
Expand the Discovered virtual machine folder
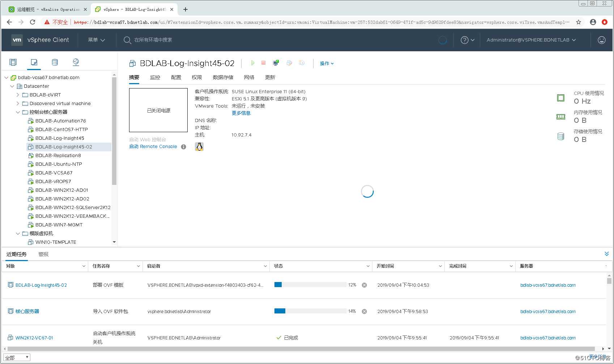tap(18, 104)
